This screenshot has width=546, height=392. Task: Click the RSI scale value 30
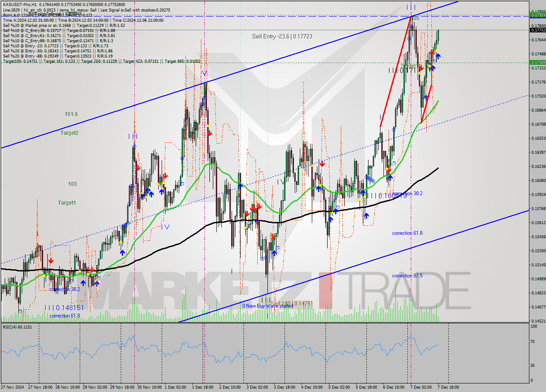(x=533, y=365)
